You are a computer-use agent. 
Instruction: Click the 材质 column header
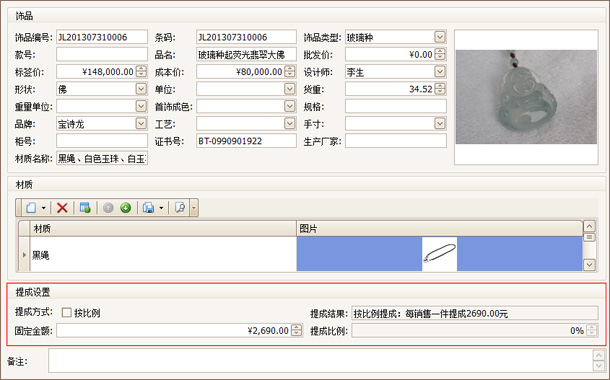163,229
